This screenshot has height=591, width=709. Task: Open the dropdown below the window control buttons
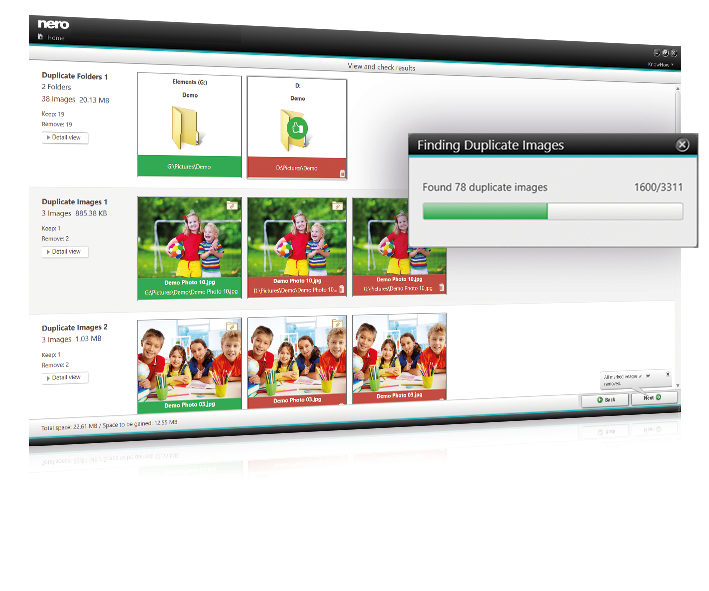[661, 65]
